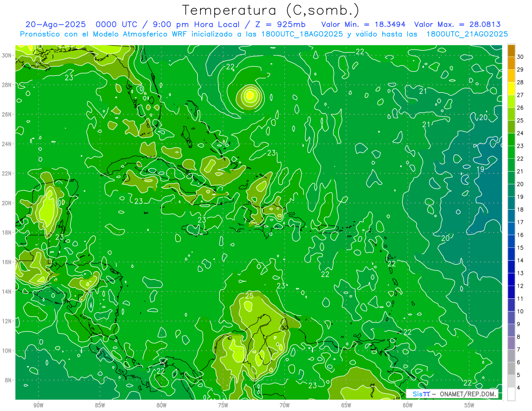Click the title "Temperatura (C,somb.)"
This screenshot has height=411, width=532.
point(270,10)
